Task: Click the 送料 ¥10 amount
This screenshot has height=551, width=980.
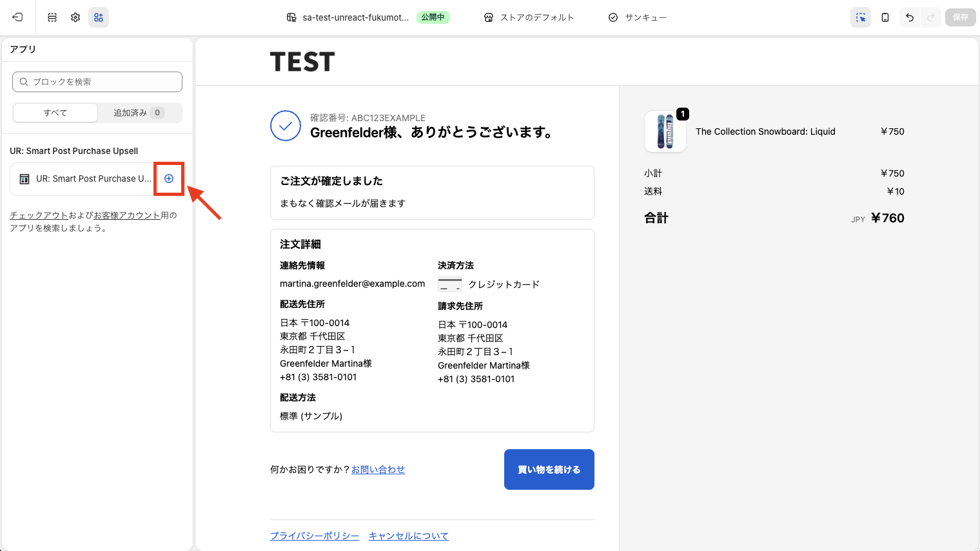Action: [896, 191]
